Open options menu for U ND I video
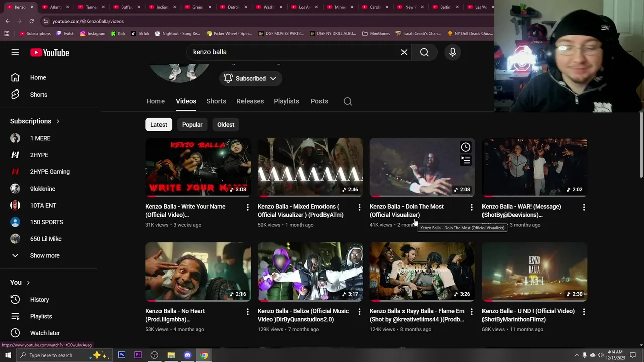644x362 pixels. pyautogui.click(x=584, y=312)
